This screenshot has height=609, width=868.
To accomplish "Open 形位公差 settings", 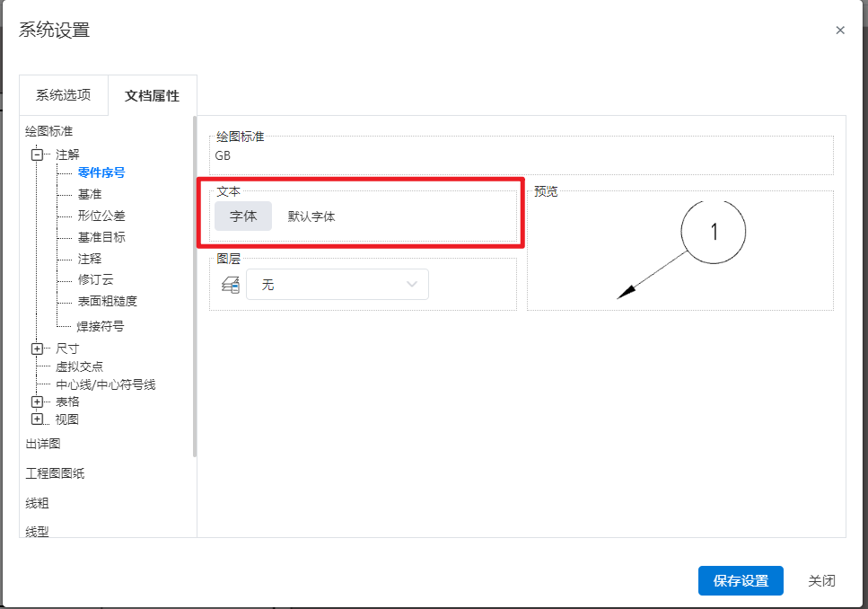I will pyautogui.click(x=101, y=216).
